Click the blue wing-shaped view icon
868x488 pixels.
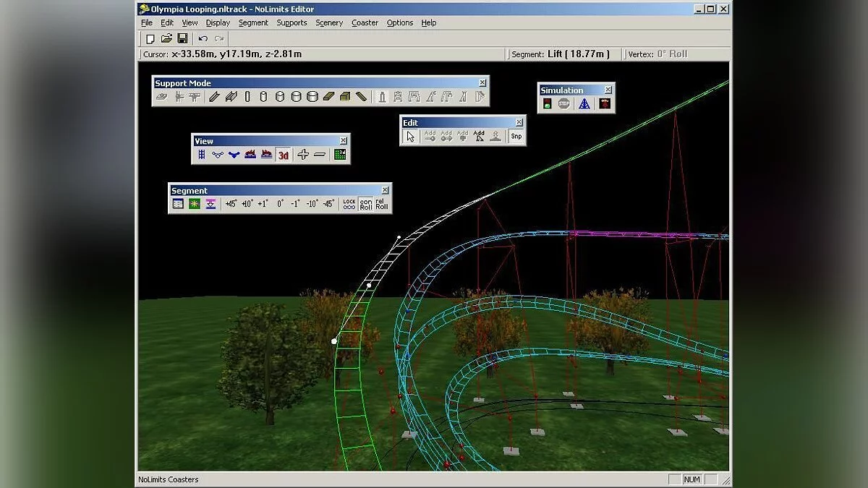(x=234, y=154)
